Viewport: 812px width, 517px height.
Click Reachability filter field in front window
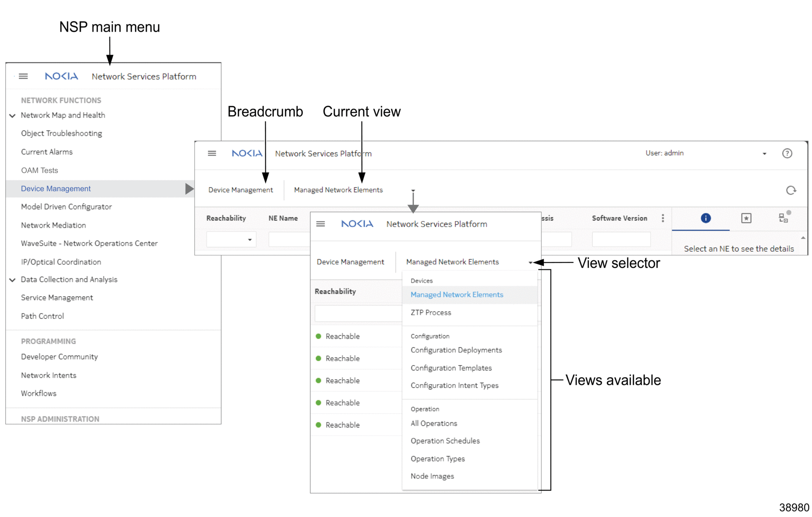pos(359,313)
